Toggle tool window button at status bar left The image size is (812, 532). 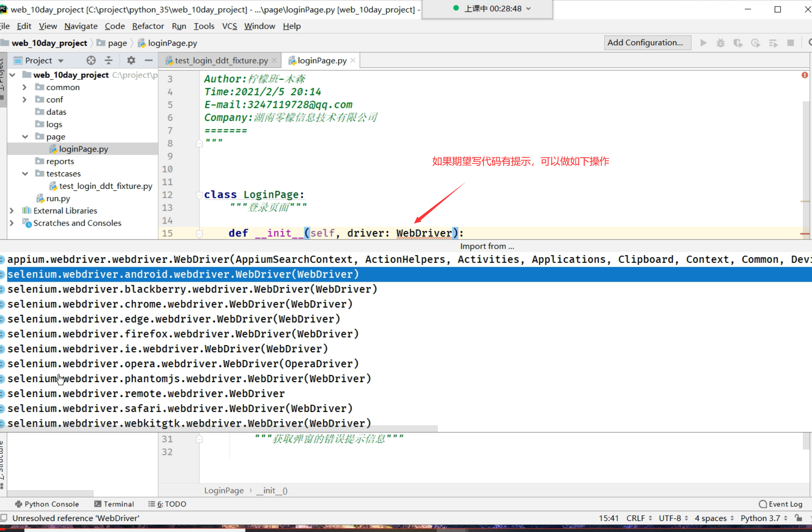point(4,518)
